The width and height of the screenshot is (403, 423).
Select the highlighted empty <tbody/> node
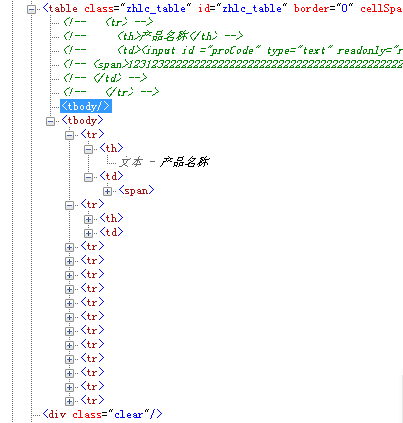(x=86, y=106)
